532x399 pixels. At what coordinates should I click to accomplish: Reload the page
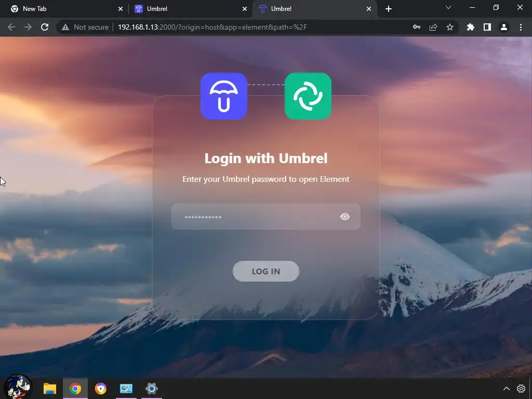tap(45, 27)
